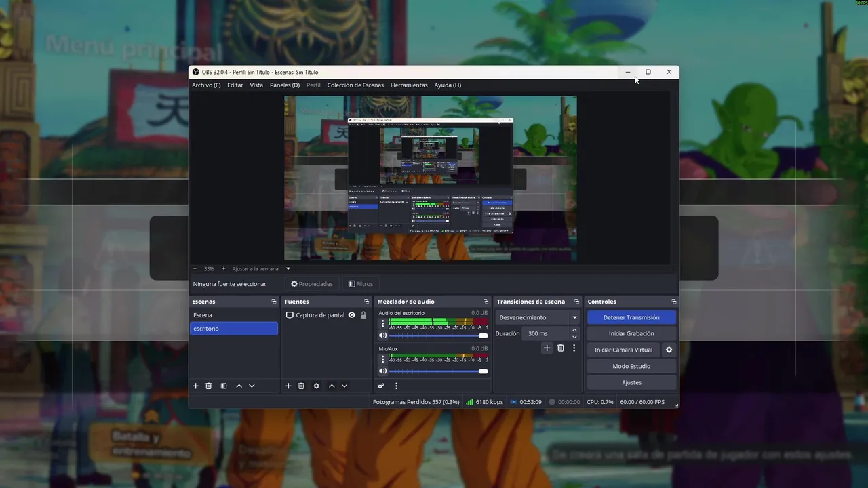
Task: Open the Ajustar a la ventana dropdown arrow
Action: point(288,268)
